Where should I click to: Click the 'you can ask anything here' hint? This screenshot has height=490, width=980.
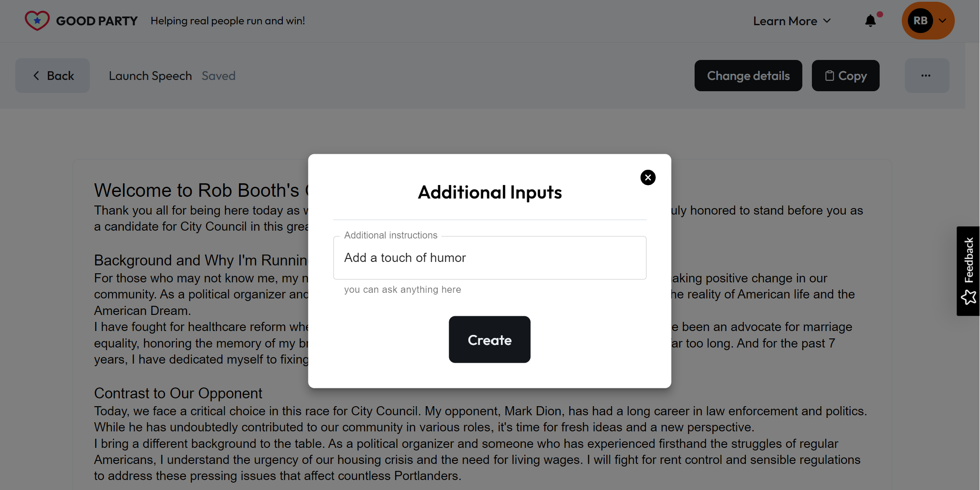pos(402,290)
